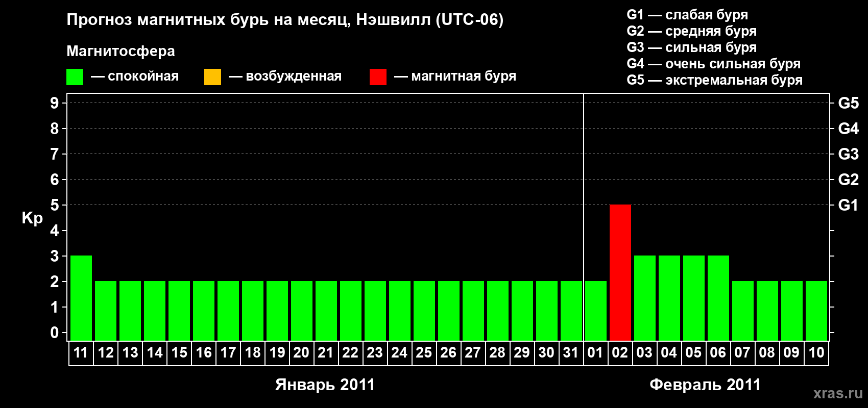The height and width of the screenshot is (408, 868).
Task: Click the 'Kp' axis label
Action: click(32, 218)
